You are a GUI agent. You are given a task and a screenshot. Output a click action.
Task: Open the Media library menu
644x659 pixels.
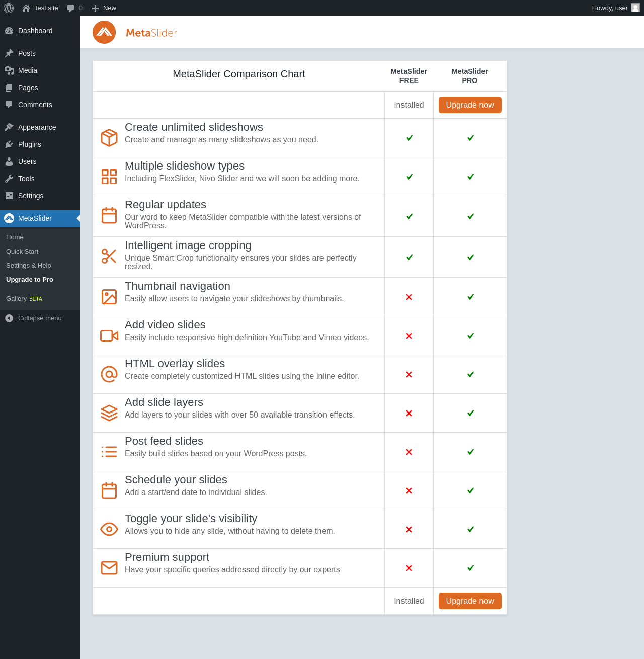pos(40,70)
